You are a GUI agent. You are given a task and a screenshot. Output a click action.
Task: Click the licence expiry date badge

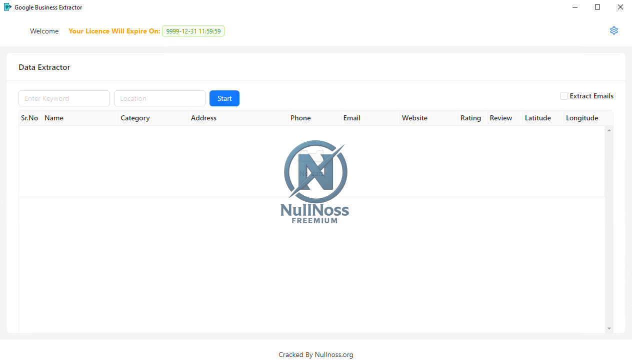(x=193, y=31)
